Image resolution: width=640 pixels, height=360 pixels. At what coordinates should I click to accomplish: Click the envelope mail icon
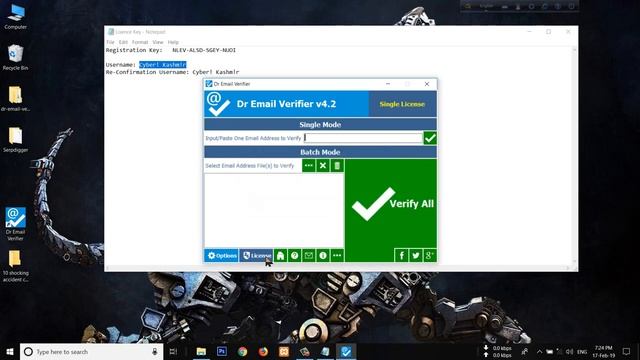[x=309, y=256]
